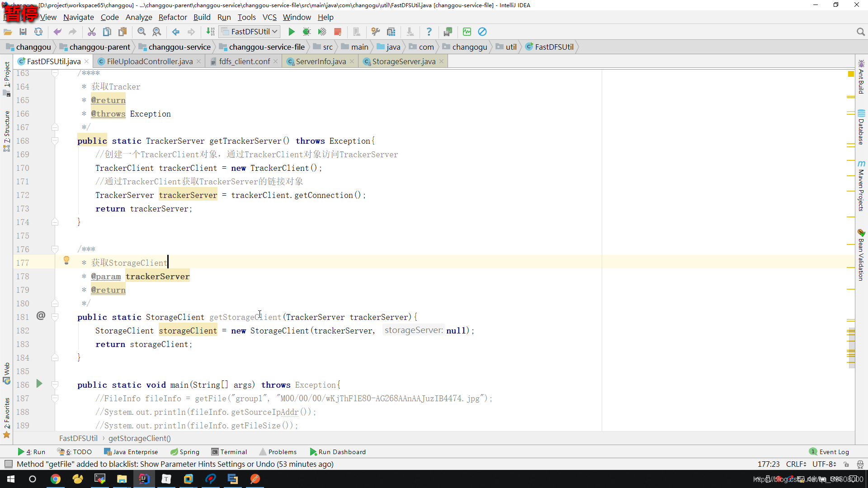Click changgou-service-file breadcrumb
Image resolution: width=868 pixels, height=488 pixels.
click(262, 47)
